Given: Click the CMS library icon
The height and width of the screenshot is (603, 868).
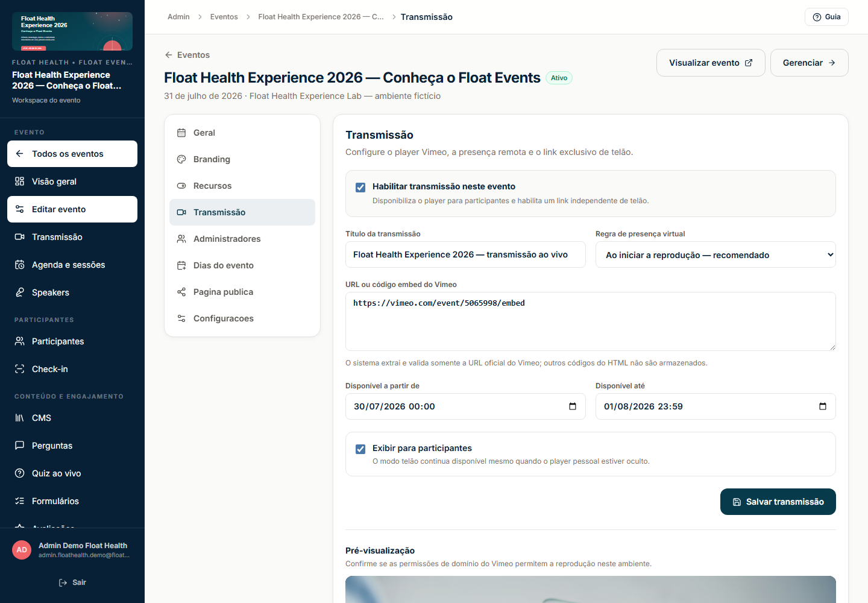Looking at the screenshot, I should [x=19, y=418].
